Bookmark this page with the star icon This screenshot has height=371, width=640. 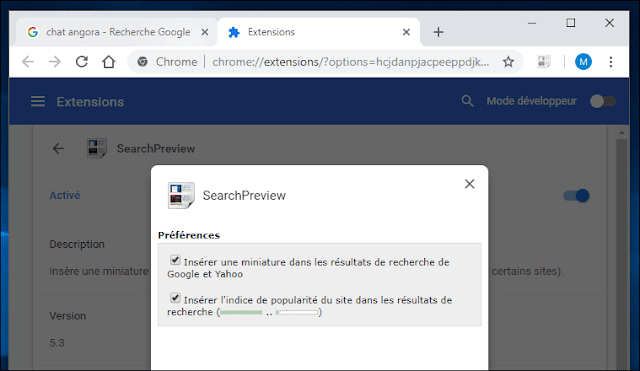[x=508, y=62]
